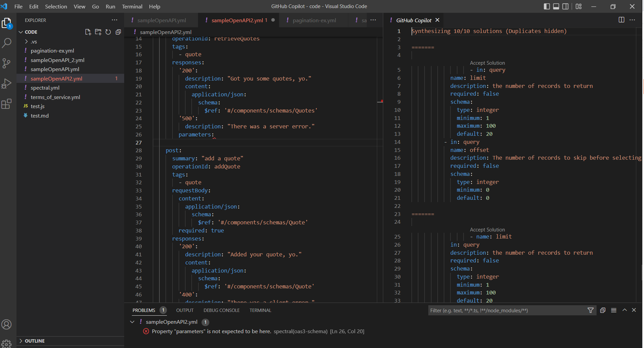The height and width of the screenshot is (348, 644).
Task: Click the New File icon in Explorer
Action: [x=88, y=32]
